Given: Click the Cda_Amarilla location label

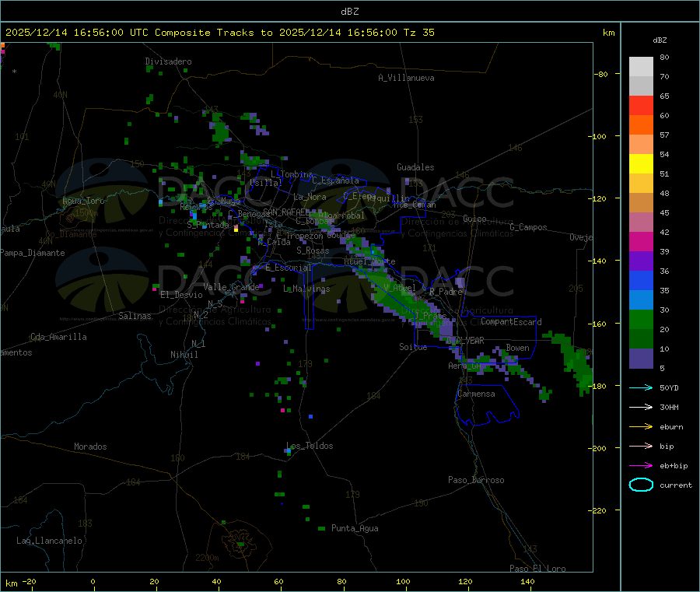Looking at the screenshot, I should 58,337.
